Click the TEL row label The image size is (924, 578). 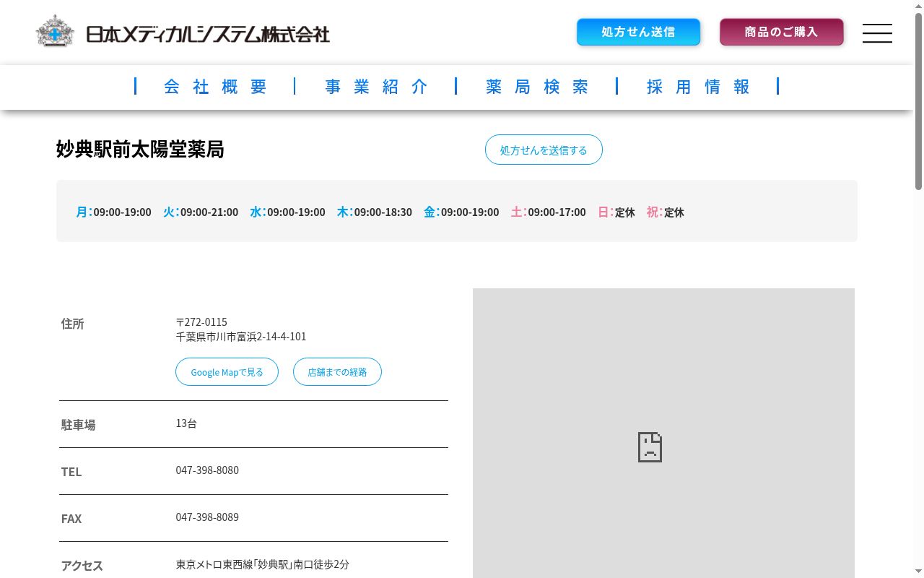(71, 472)
